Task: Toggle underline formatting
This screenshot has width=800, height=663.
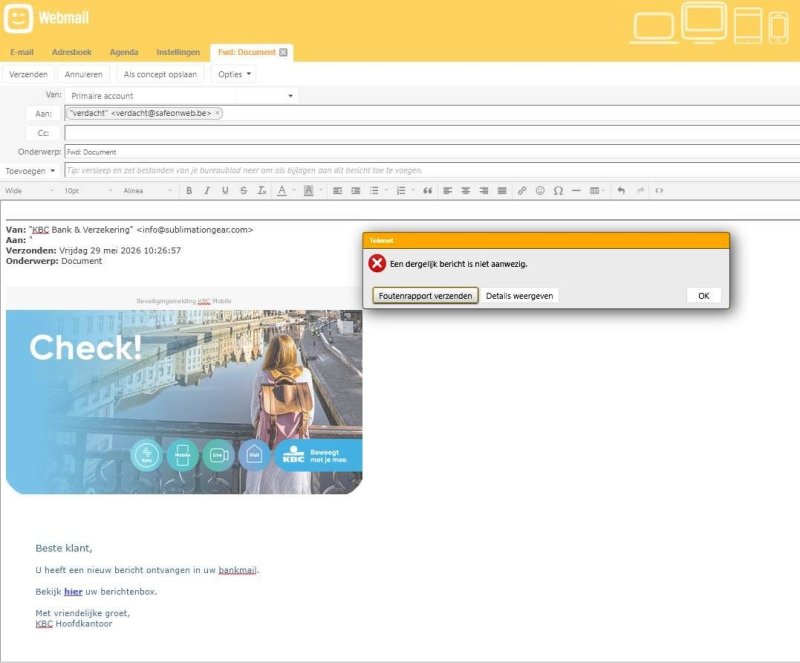Action: click(x=225, y=191)
